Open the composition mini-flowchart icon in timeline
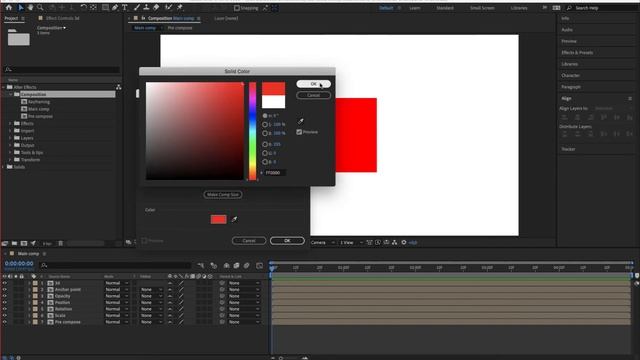 pos(200,266)
